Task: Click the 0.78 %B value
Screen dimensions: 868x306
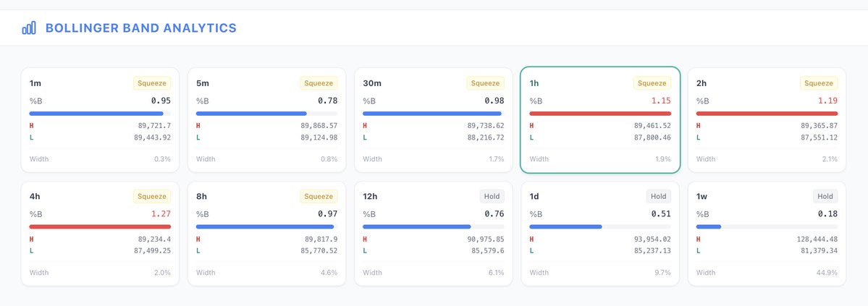Action: point(328,101)
